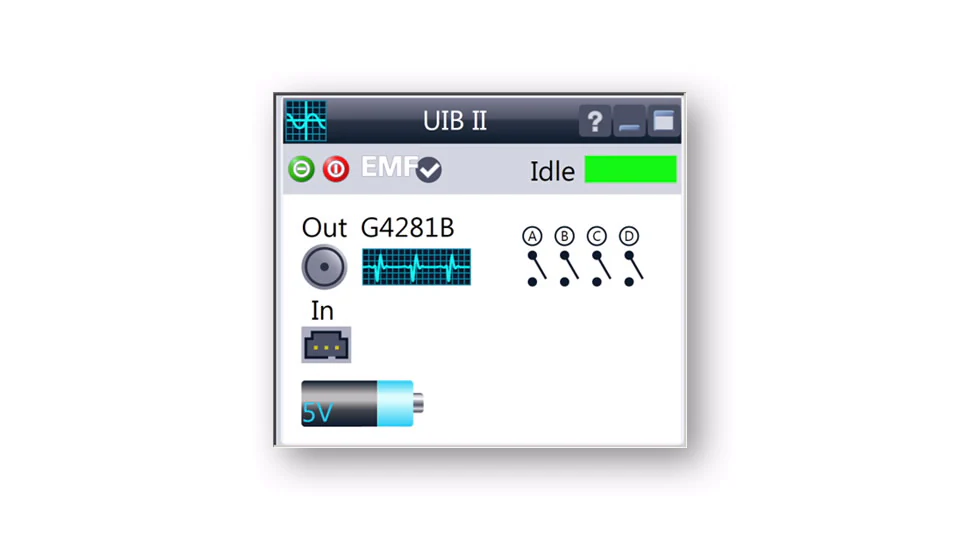
Task: Click the red power button icon
Action: pos(336,168)
